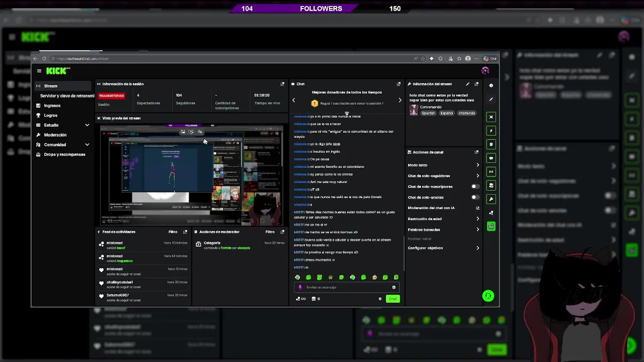Image resolution: width=644 pixels, height=362 pixels.
Task: Open Palabras baneadas options chevron
Action: [x=477, y=229]
